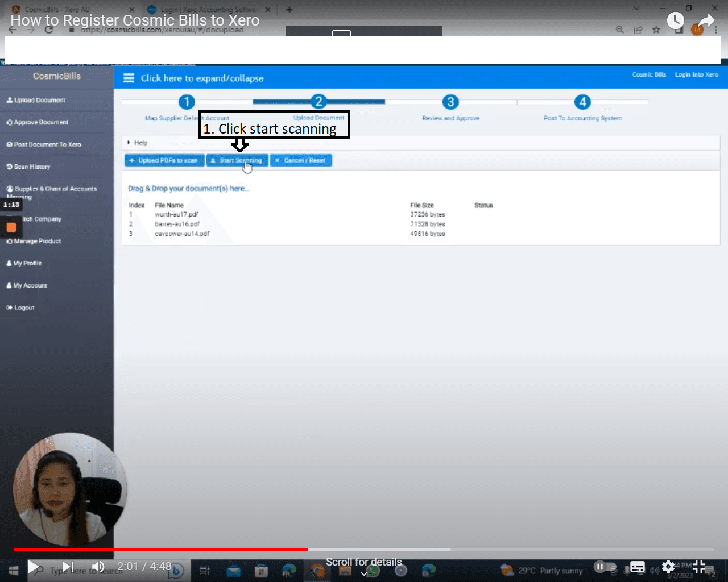
Task: Go to step 3 Review and Approve circle
Action: coord(450,102)
